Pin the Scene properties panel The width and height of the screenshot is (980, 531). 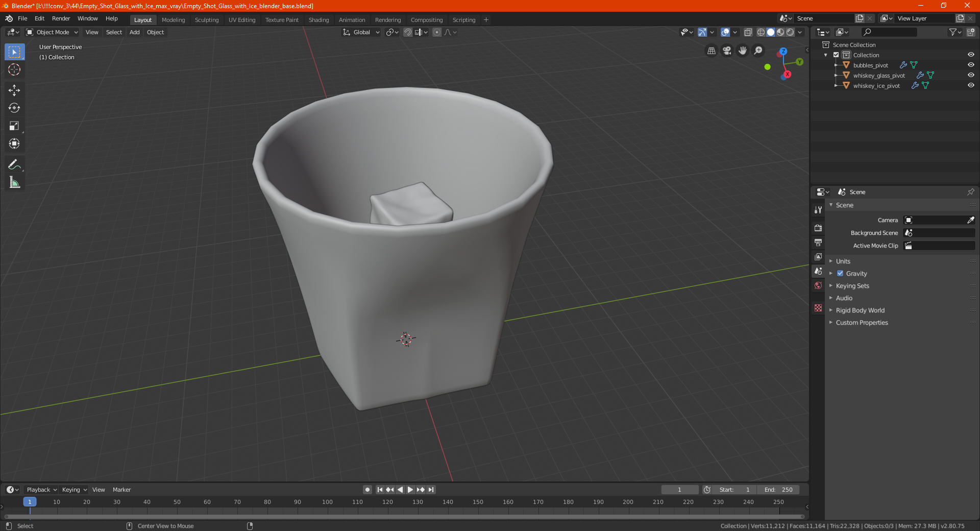(970, 192)
